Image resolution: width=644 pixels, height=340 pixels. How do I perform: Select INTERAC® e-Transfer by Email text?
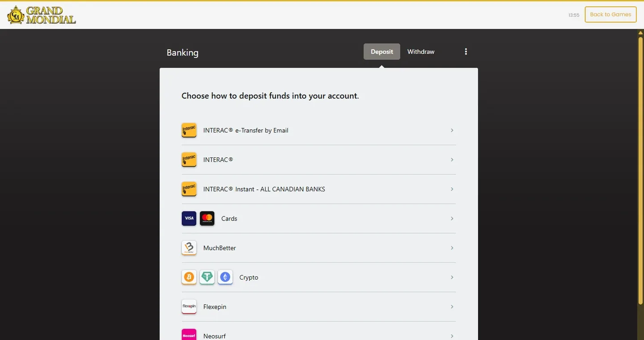[x=246, y=130]
